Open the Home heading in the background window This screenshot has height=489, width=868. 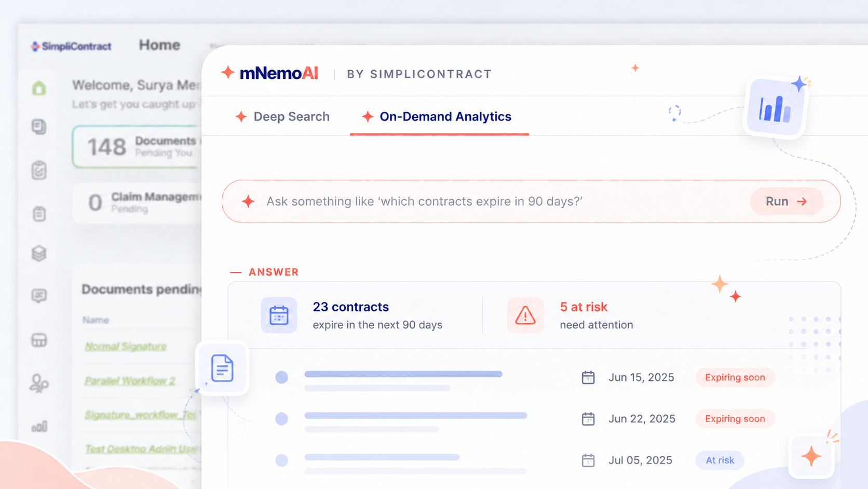[x=159, y=45]
